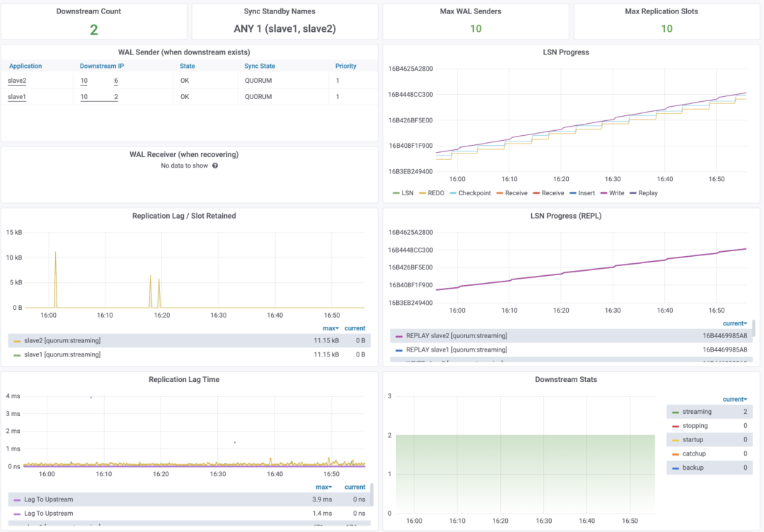Open the slave2 application link in WAL Sender

point(17,81)
